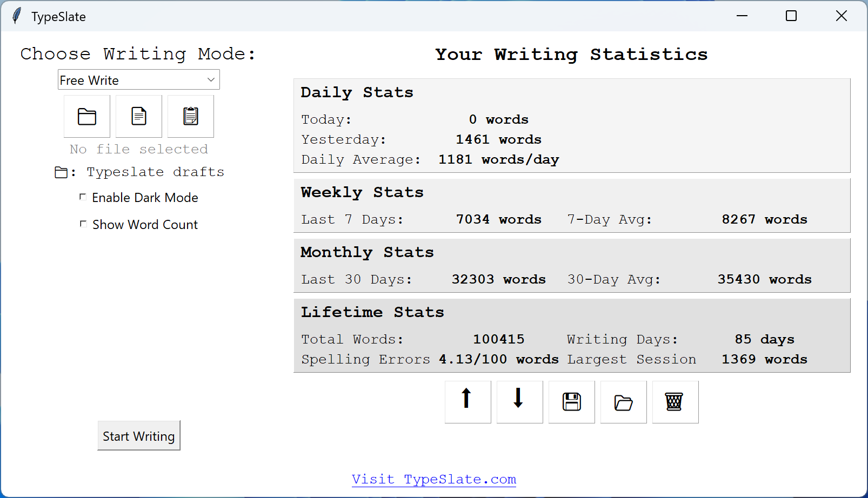Viewport: 868px width, 498px height.
Task: Click the down arrow below the statistics
Action: [519, 402]
